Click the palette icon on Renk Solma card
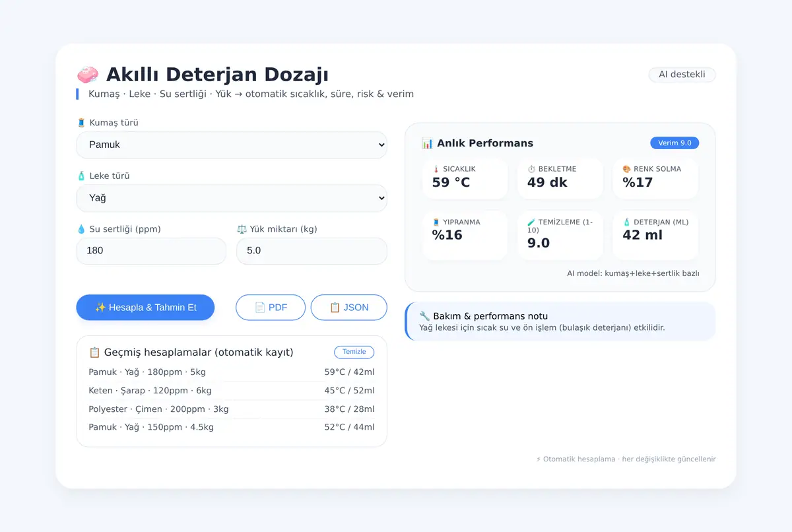The width and height of the screenshot is (792, 532). pyautogui.click(x=626, y=169)
